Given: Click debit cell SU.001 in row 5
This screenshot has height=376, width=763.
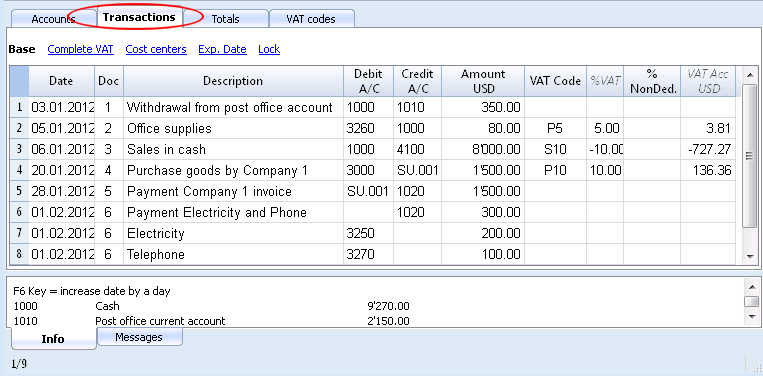Looking at the screenshot, I should coord(368,191).
